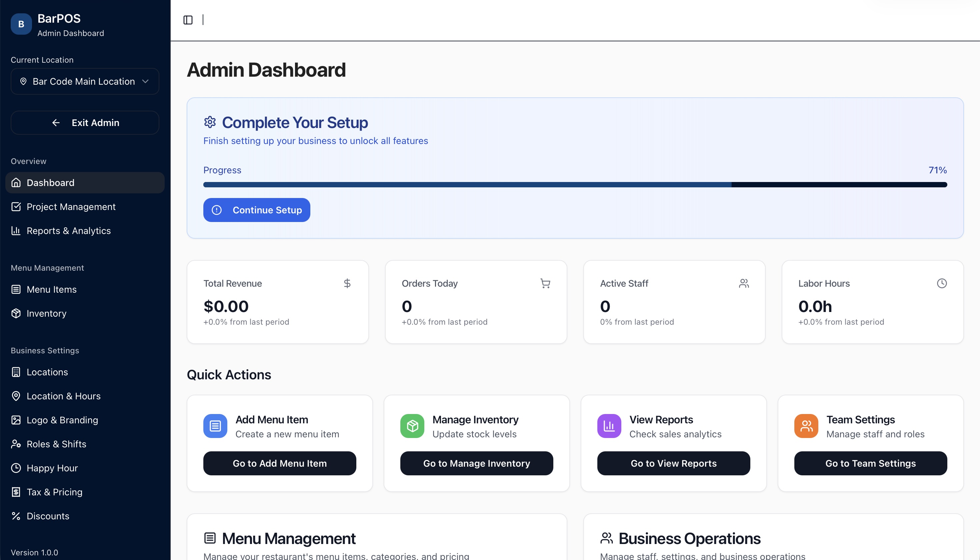This screenshot has width=980, height=560.
Task: Click the Reports & Analytics chart icon
Action: (x=16, y=231)
